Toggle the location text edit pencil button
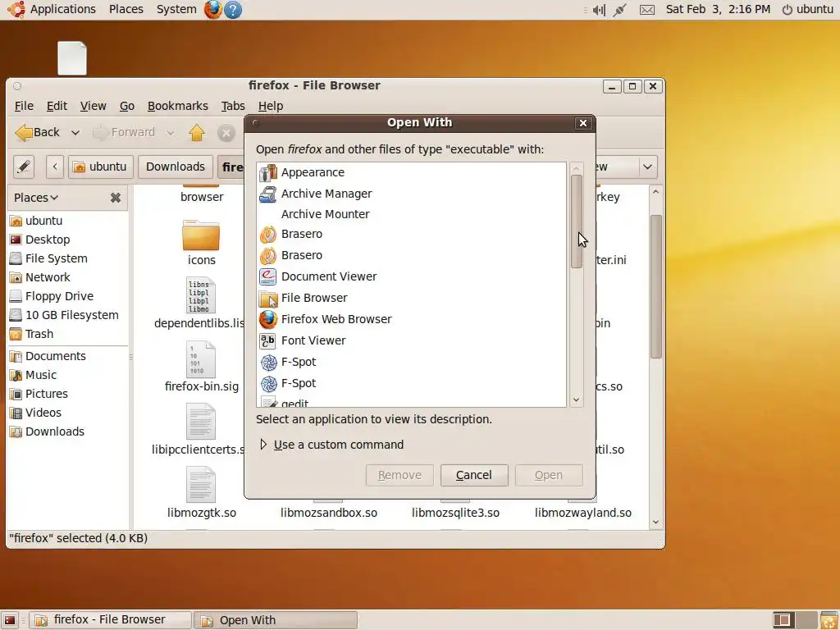The height and width of the screenshot is (630, 840). tap(24, 167)
